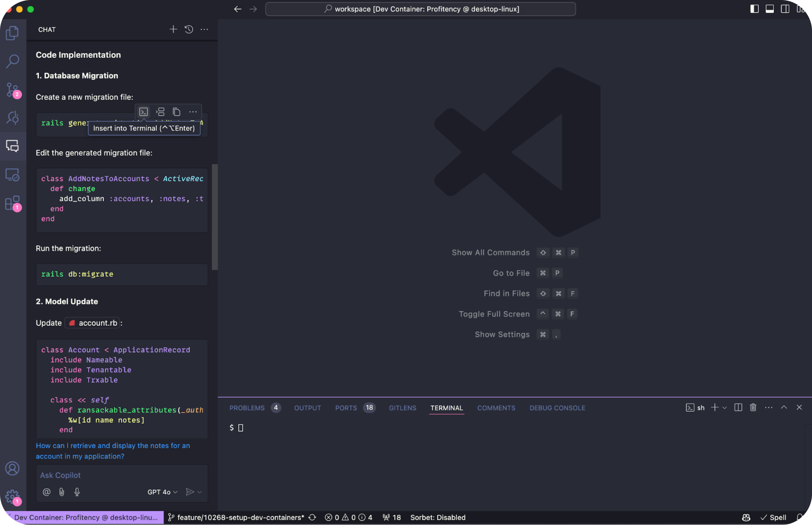Viewport: 812px width, 525px height.
Task: Switch to the PROBLEMS tab
Action: click(247, 408)
